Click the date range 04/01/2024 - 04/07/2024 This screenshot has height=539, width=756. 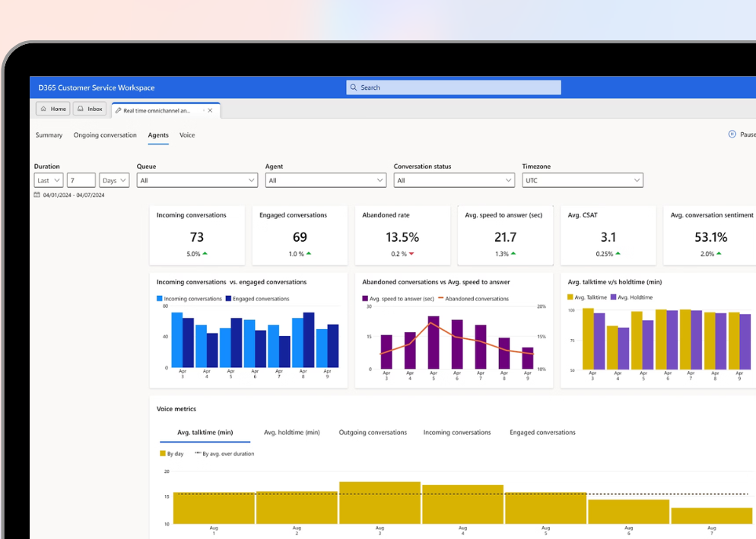[x=74, y=195]
